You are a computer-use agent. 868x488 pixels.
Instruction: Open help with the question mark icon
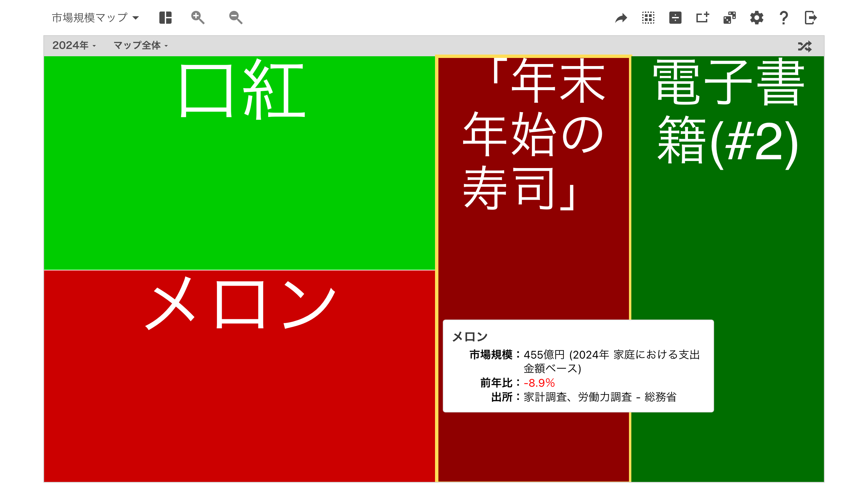tap(784, 18)
